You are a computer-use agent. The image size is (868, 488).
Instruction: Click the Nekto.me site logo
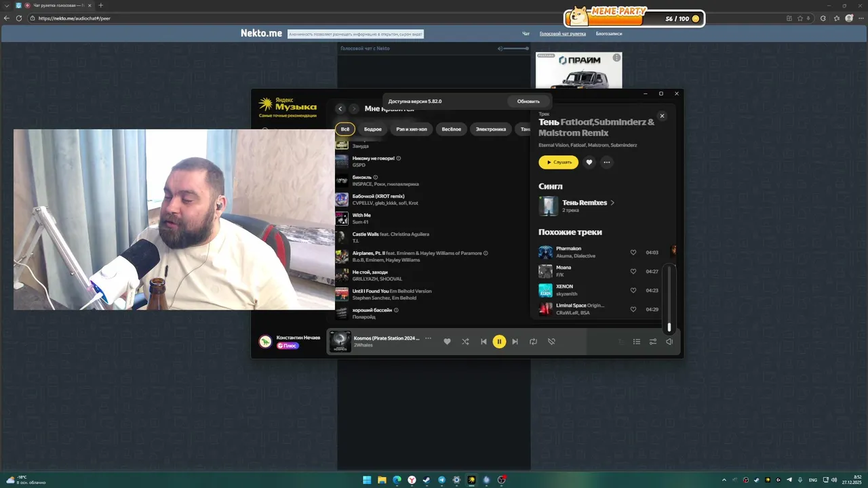[261, 33]
